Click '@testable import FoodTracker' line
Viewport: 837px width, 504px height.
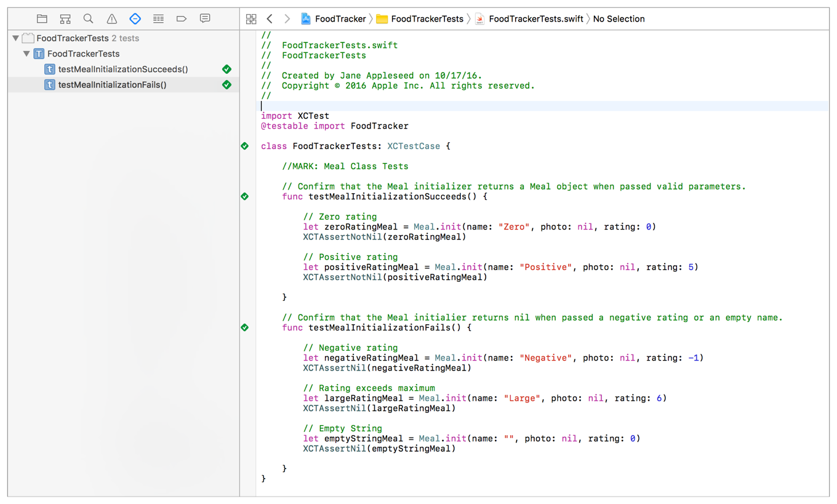pyautogui.click(x=334, y=126)
